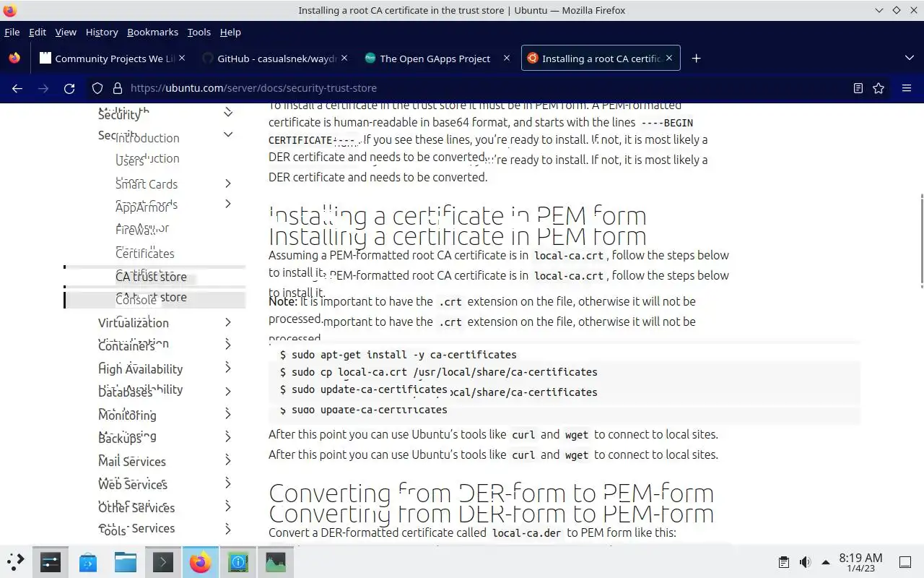Screen dimensions: 924x578
Task: Expand the Smart Cards sidebar section
Action: [x=227, y=184]
